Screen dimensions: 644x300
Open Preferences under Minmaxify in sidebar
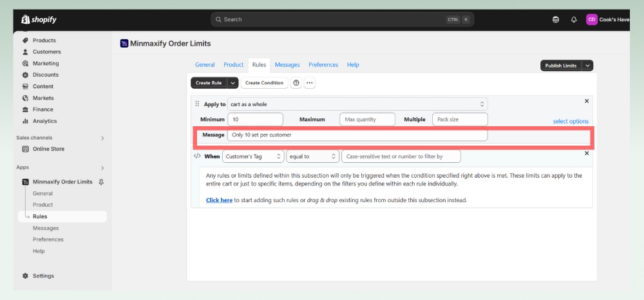[x=48, y=239]
